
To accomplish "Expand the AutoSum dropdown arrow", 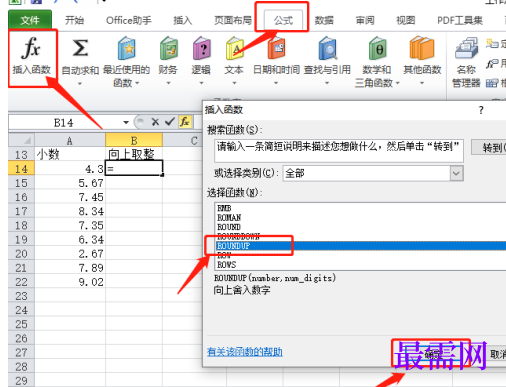I will coord(80,84).
